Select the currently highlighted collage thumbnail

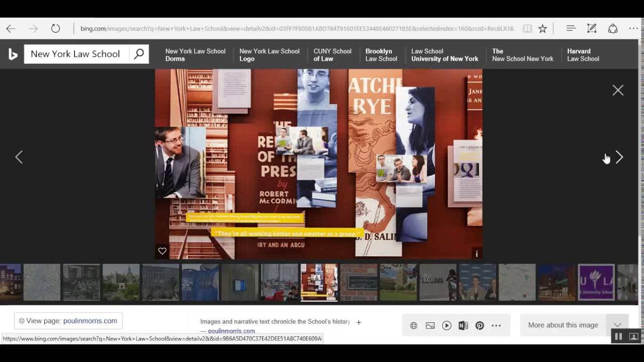[x=319, y=283]
